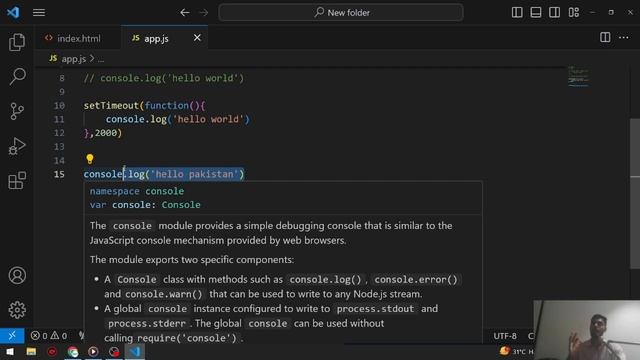Click the setTimeout function call text

pyautogui.click(x=111, y=106)
